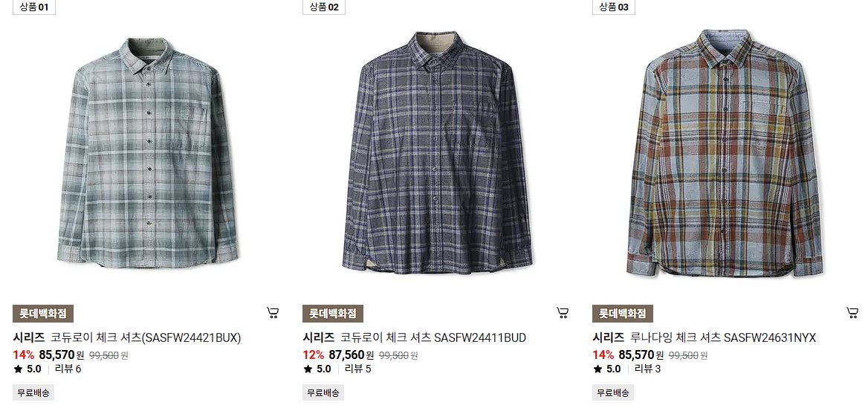The height and width of the screenshot is (414, 868).
Task: Add product 01 corduroy shirt to cart
Action: (x=272, y=313)
